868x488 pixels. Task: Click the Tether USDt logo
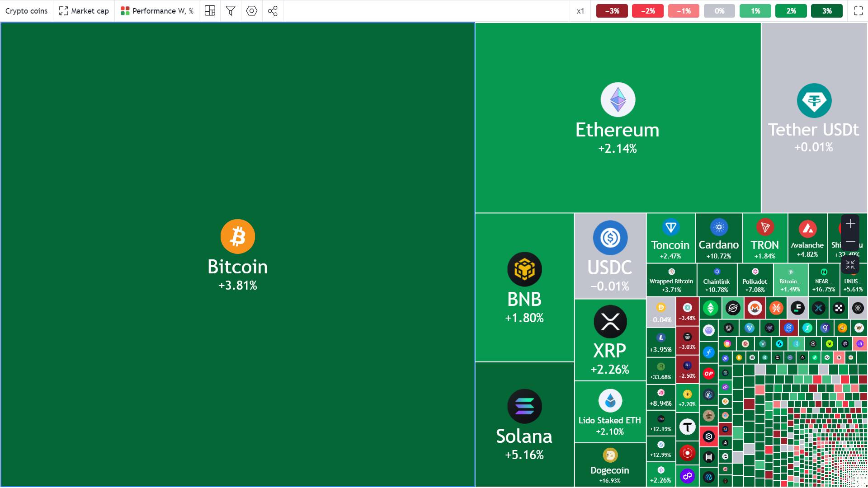(814, 100)
